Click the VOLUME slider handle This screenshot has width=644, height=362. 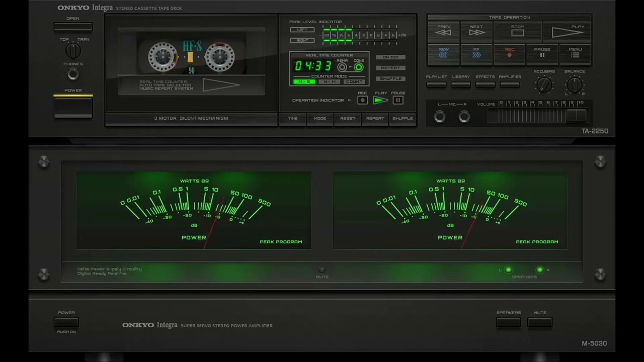pyautogui.click(x=576, y=115)
